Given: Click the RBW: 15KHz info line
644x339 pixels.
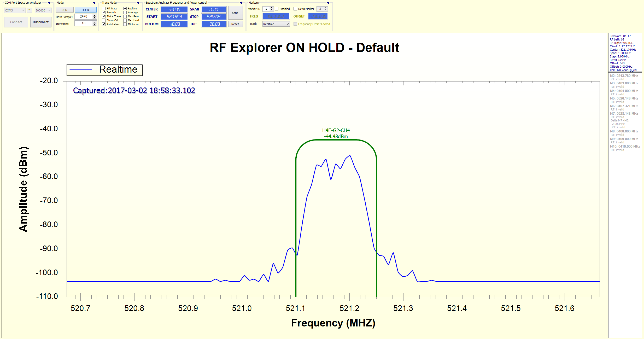Looking at the screenshot, I should pyautogui.click(x=618, y=60).
